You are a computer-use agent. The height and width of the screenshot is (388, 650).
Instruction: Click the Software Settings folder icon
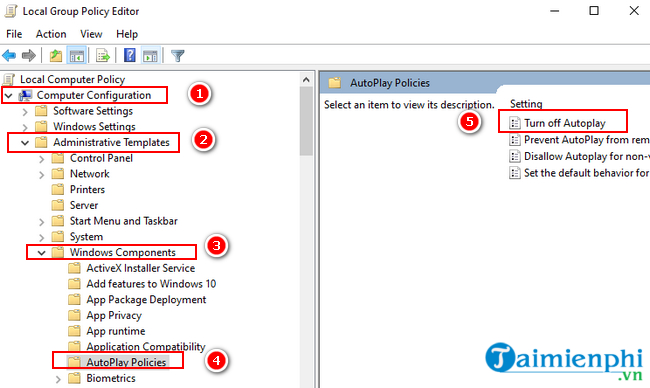pos(41,111)
